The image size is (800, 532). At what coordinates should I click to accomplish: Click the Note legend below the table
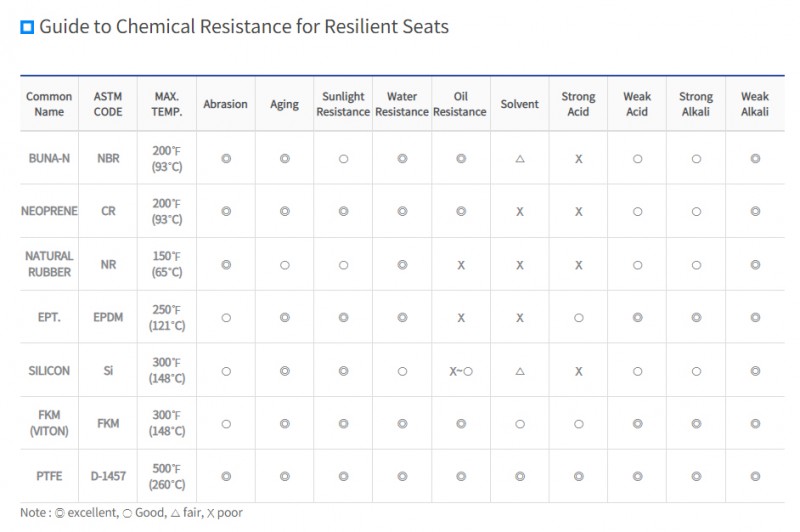click(131, 513)
